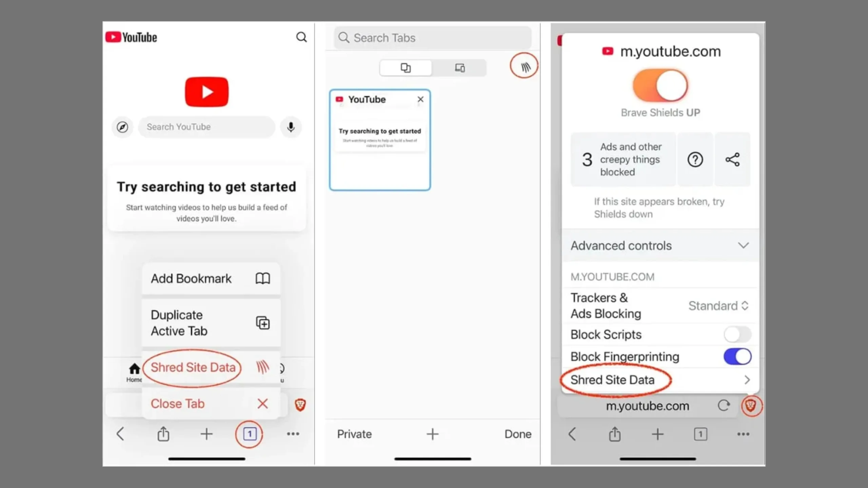Open more menu in left phone toolbar
The width and height of the screenshot is (868, 488).
[x=293, y=434]
